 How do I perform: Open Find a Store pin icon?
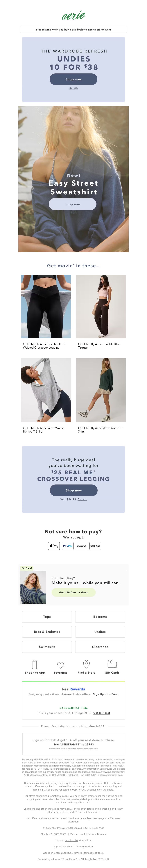point(86,664)
